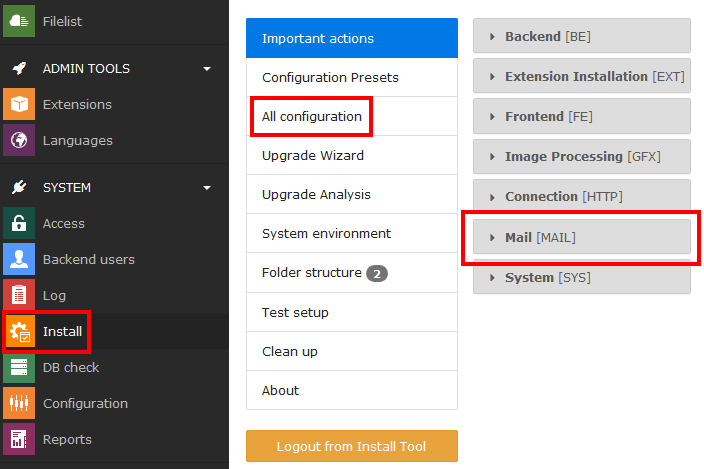Click Logout from Install Tool button
The width and height of the screenshot is (704, 469).
351,446
